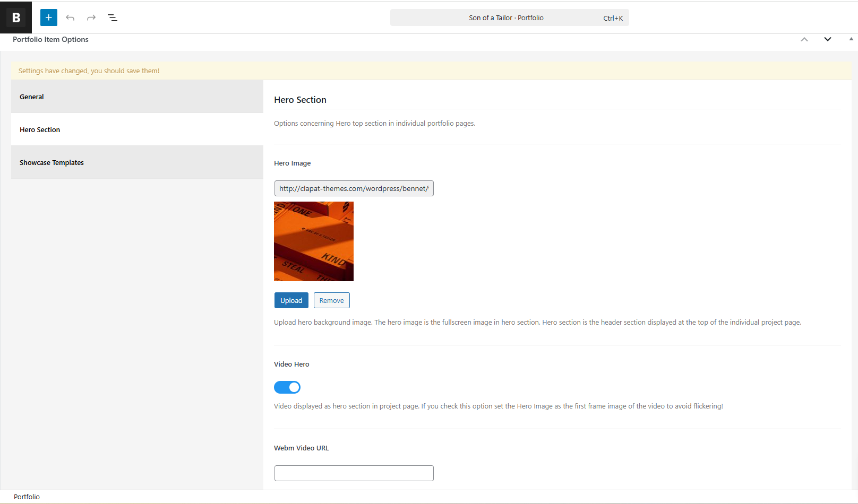Select the Hero Section tab
The image size is (858, 504).
pyautogui.click(x=137, y=129)
